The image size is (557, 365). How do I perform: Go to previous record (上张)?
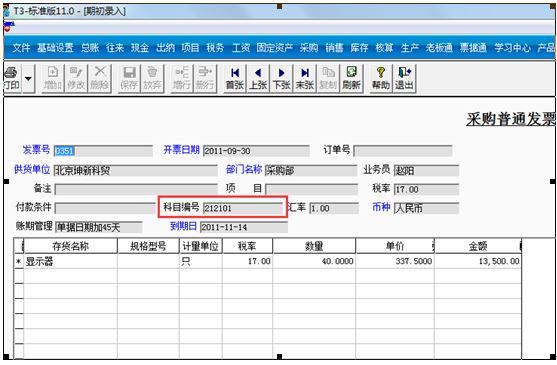point(258,78)
